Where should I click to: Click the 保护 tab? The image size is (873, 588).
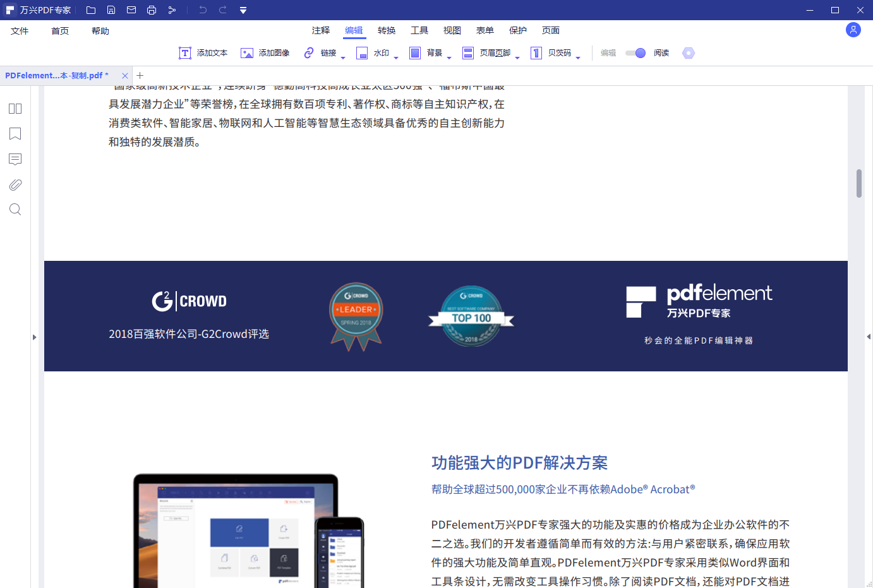(x=518, y=30)
